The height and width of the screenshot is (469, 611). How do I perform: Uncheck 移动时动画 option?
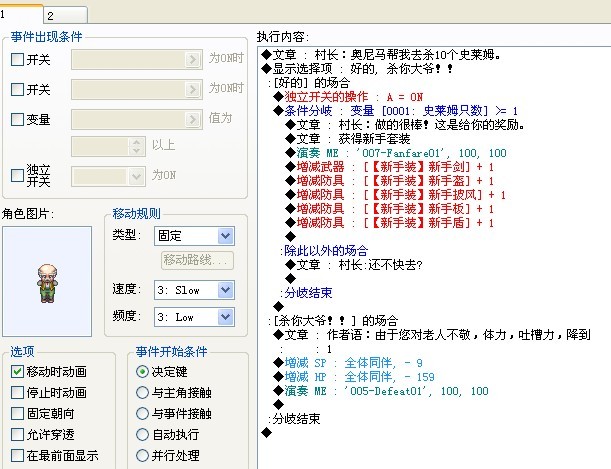point(17,372)
